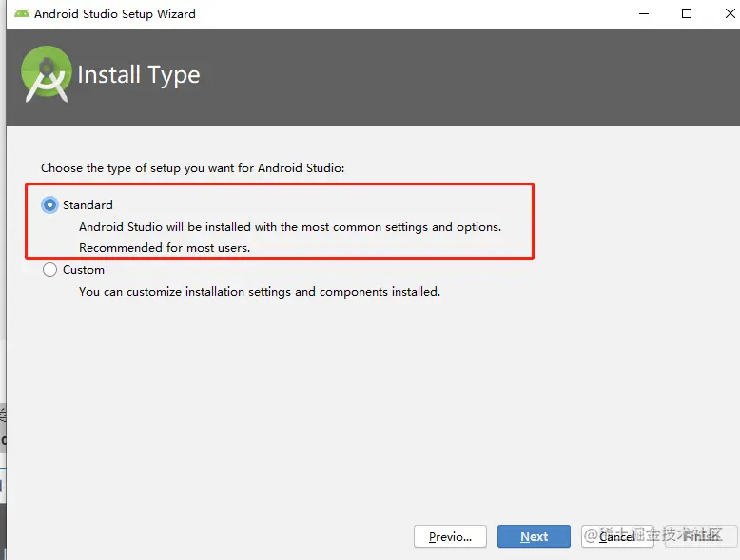
Task: Click 'Choose the type of setup' prompt text
Action: coord(192,168)
